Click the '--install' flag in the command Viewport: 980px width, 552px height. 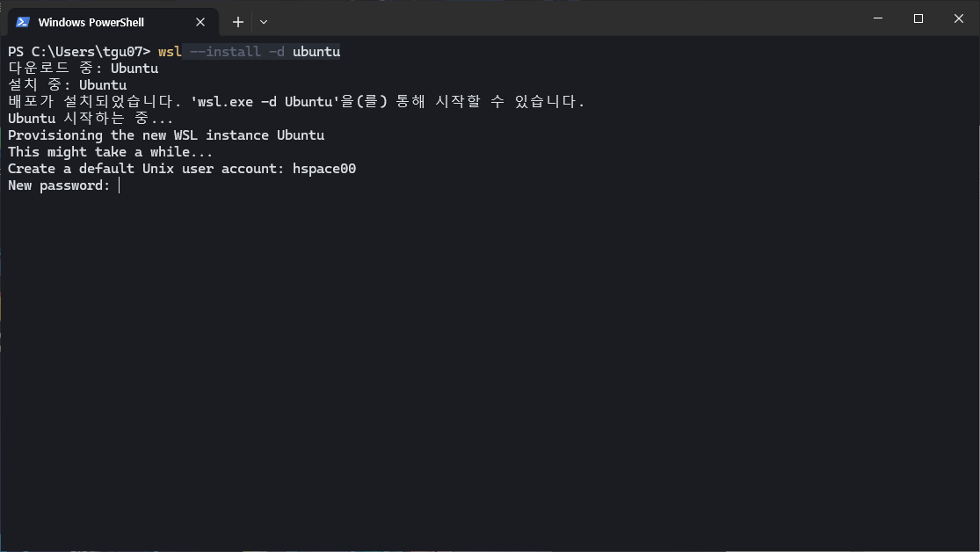225,52
